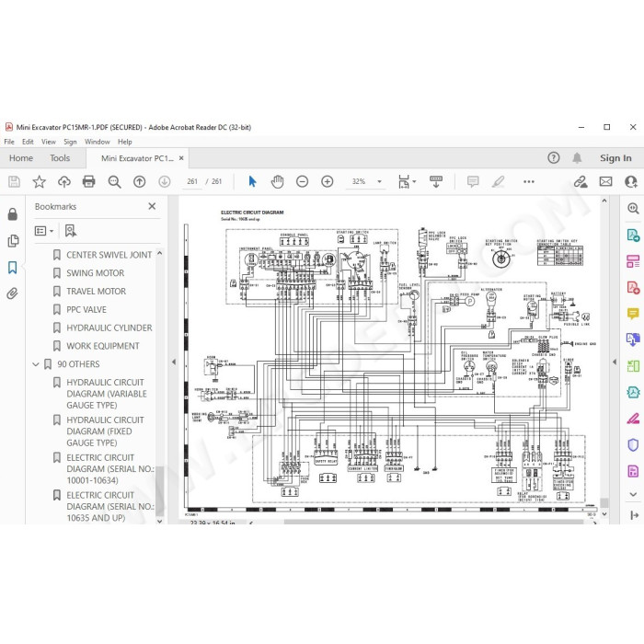Print the document
Screen dimensions: 644x644
(x=88, y=181)
